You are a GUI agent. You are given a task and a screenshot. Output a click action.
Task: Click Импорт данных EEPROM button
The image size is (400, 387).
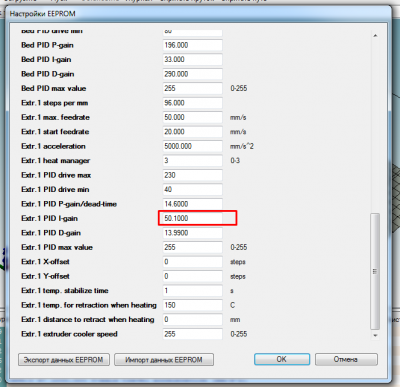coord(164,360)
